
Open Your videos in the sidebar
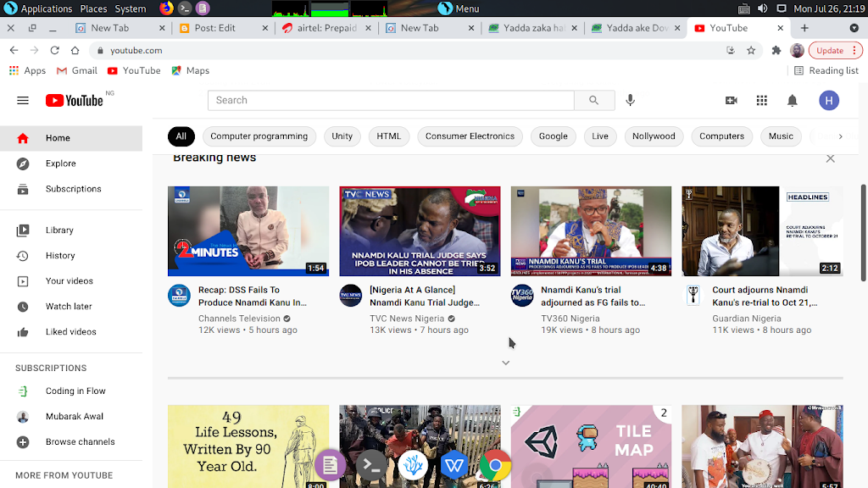pos(71,281)
